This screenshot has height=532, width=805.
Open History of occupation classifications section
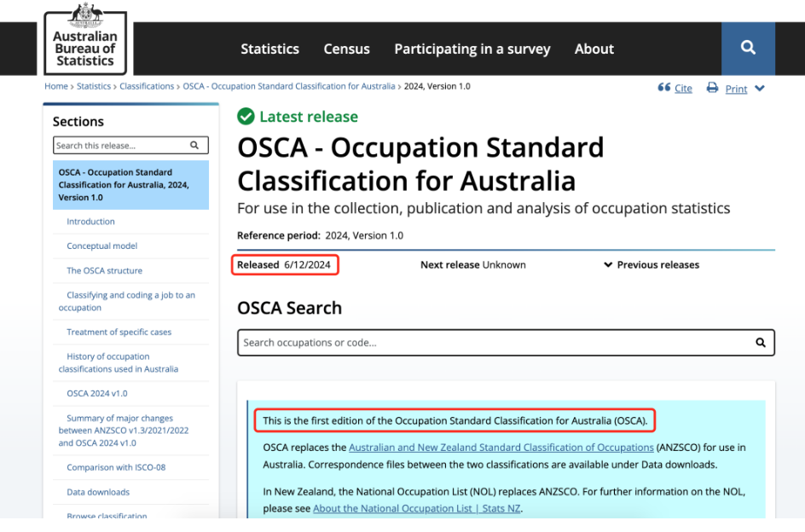(119, 362)
